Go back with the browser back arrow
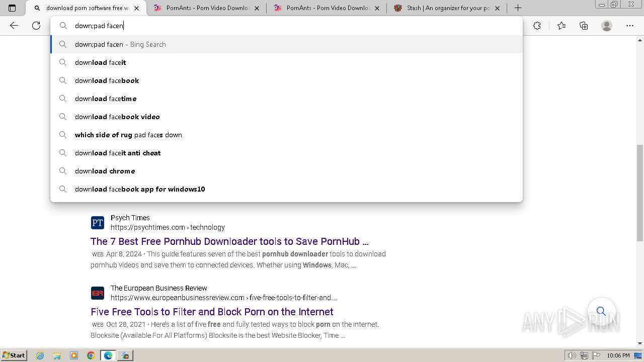 point(14,26)
